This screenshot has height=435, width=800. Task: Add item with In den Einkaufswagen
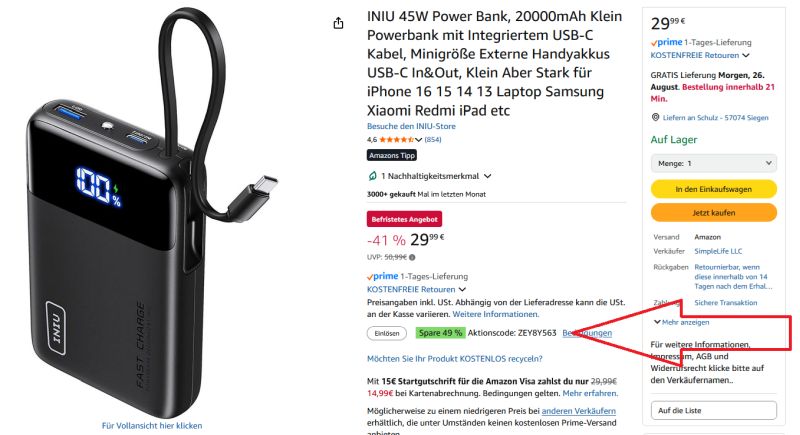tap(713, 189)
